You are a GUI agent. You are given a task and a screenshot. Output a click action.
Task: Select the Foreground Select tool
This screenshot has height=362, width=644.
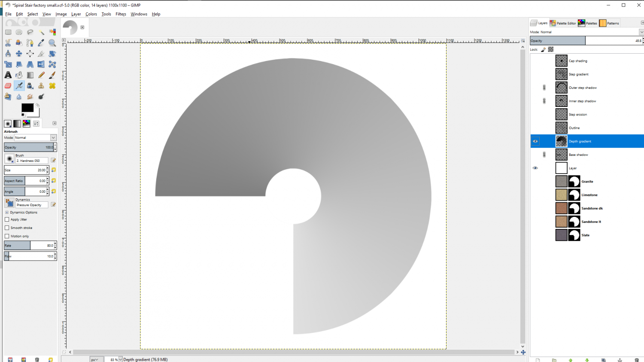pyautogui.click(x=19, y=43)
